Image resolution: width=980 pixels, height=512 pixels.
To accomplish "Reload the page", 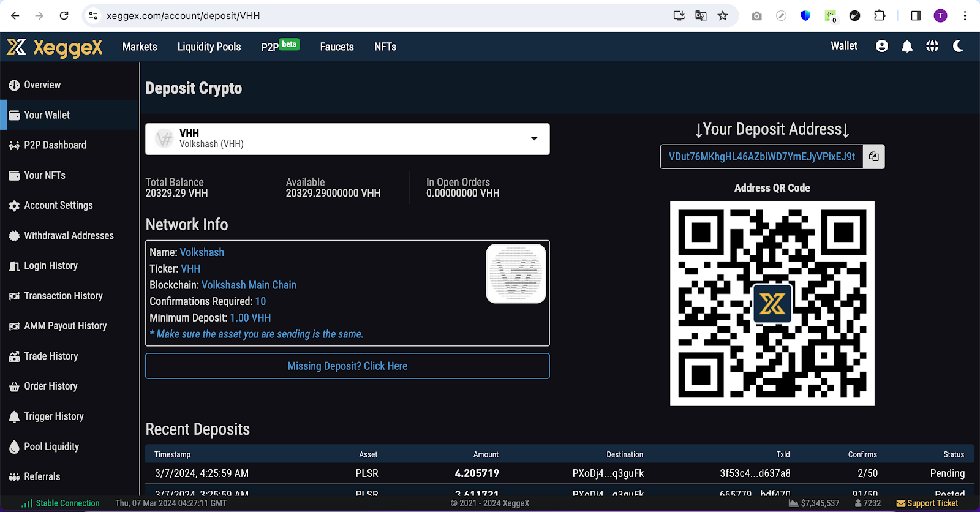I will point(64,16).
